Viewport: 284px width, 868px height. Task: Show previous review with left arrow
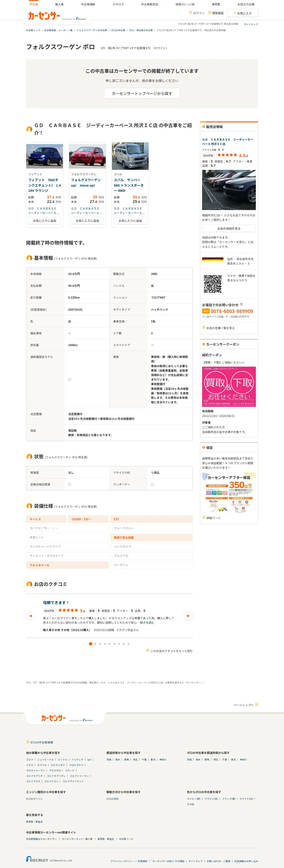(31, 616)
